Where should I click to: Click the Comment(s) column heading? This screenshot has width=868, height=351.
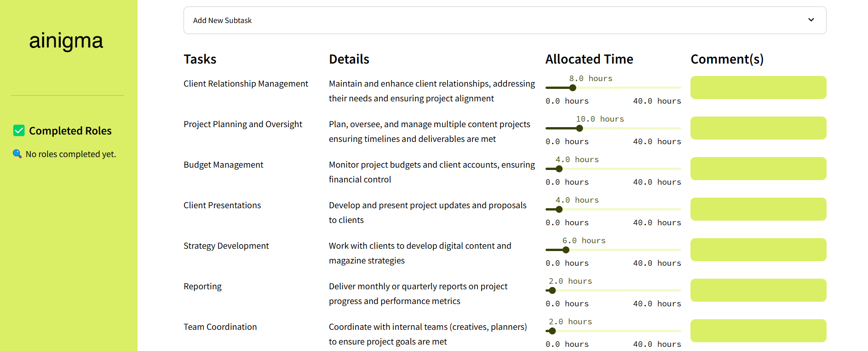coord(727,59)
